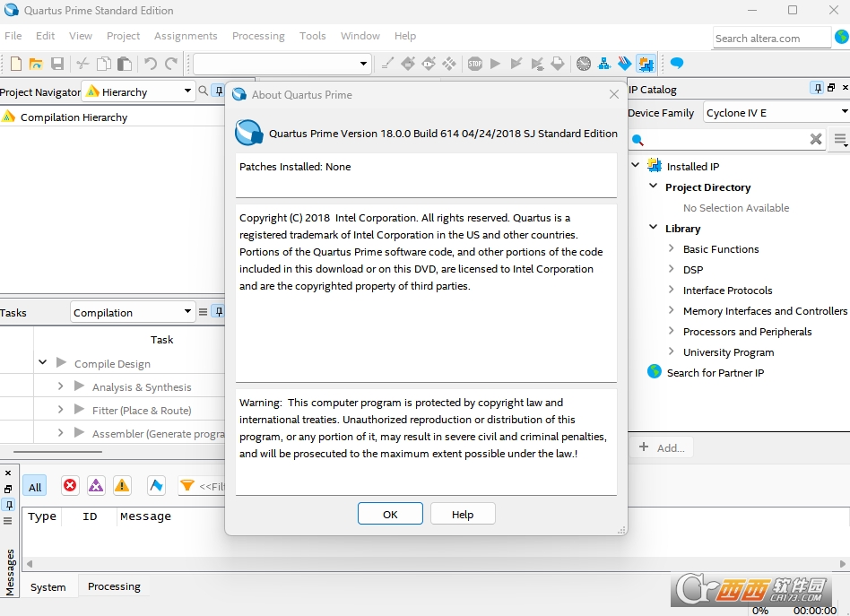This screenshot has width=850, height=616.
Task: Toggle the Project Navigator pin button
Action: (219, 91)
